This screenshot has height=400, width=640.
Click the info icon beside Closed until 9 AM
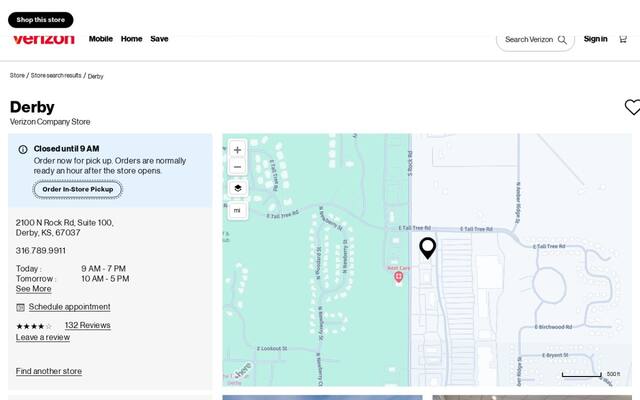23,149
